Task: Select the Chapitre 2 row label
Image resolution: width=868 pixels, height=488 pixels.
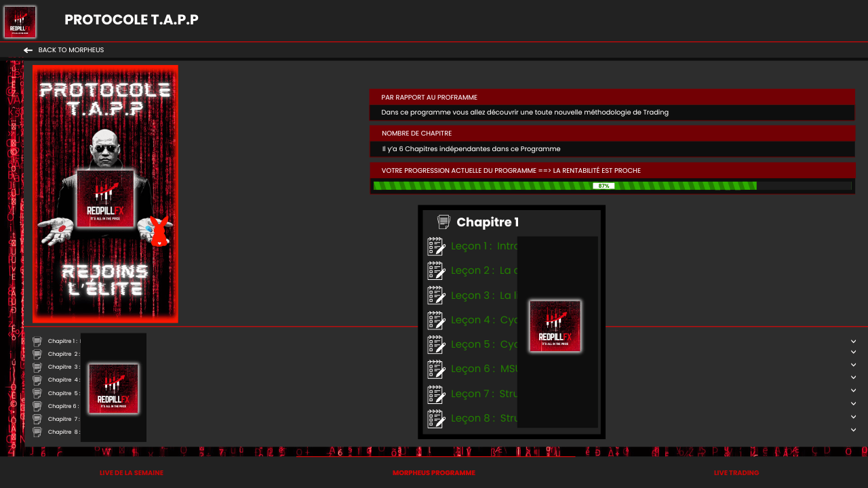Action: pos(64,354)
